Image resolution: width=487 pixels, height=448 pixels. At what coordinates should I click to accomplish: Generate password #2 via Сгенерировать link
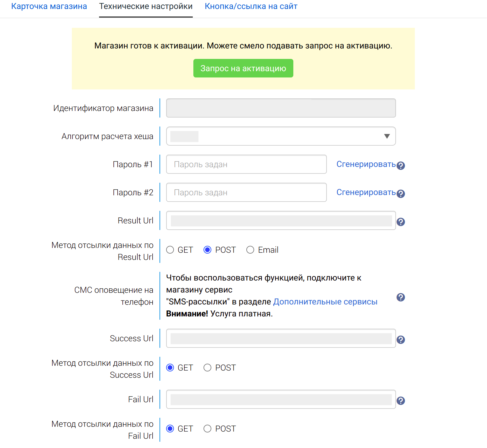[x=366, y=192]
